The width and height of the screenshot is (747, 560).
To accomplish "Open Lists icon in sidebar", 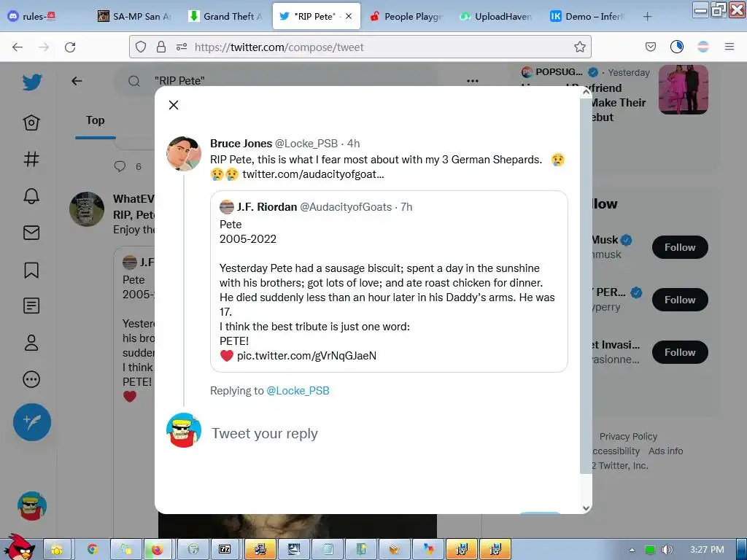I will [x=31, y=306].
